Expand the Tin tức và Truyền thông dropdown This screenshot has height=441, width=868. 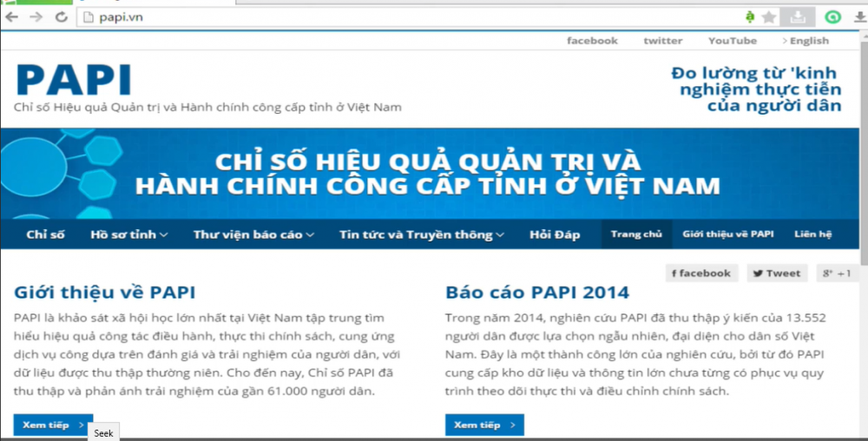[422, 234]
